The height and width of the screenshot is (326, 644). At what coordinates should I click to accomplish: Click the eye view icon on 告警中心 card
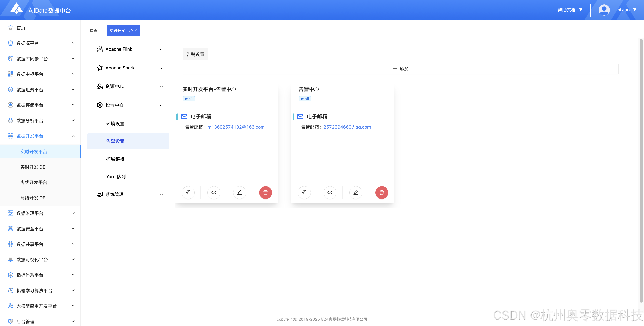click(x=330, y=193)
